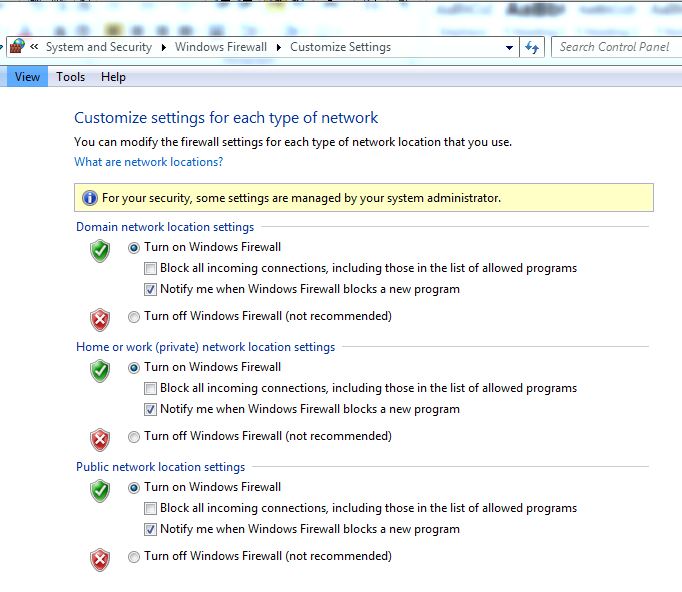Click the refresh arrows icon beside address bar

click(532, 47)
